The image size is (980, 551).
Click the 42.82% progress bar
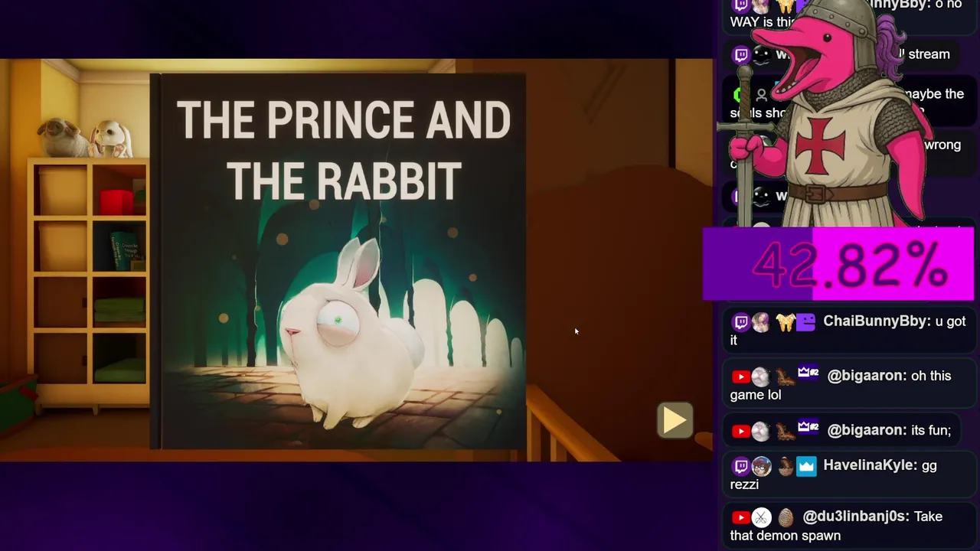(838, 265)
